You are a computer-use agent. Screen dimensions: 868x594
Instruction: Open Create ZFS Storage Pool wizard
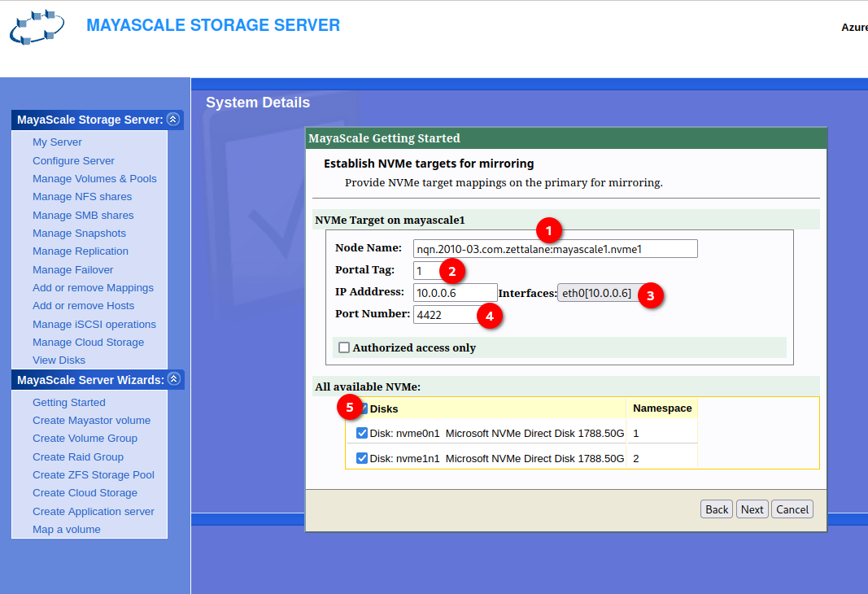tap(93, 475)
